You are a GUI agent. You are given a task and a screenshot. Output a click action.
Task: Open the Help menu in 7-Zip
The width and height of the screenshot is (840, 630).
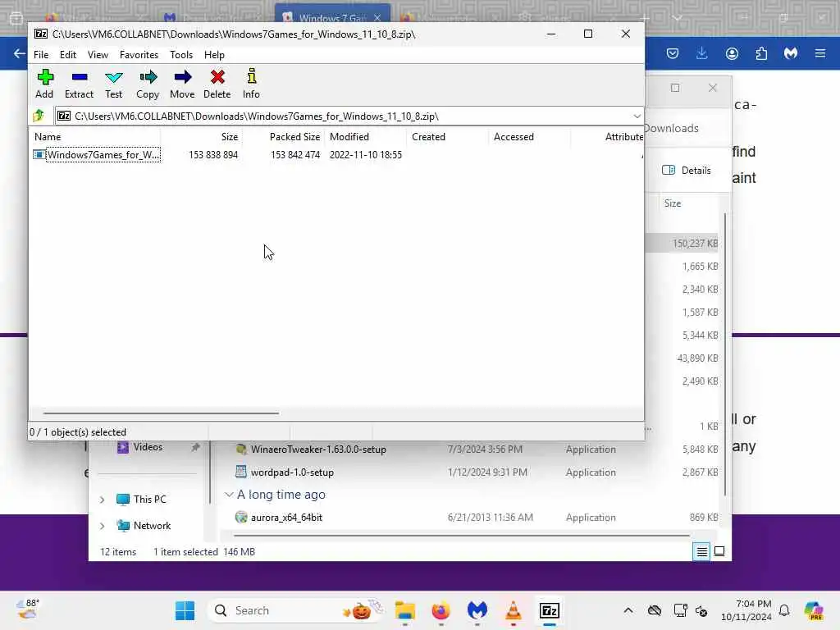214,55
